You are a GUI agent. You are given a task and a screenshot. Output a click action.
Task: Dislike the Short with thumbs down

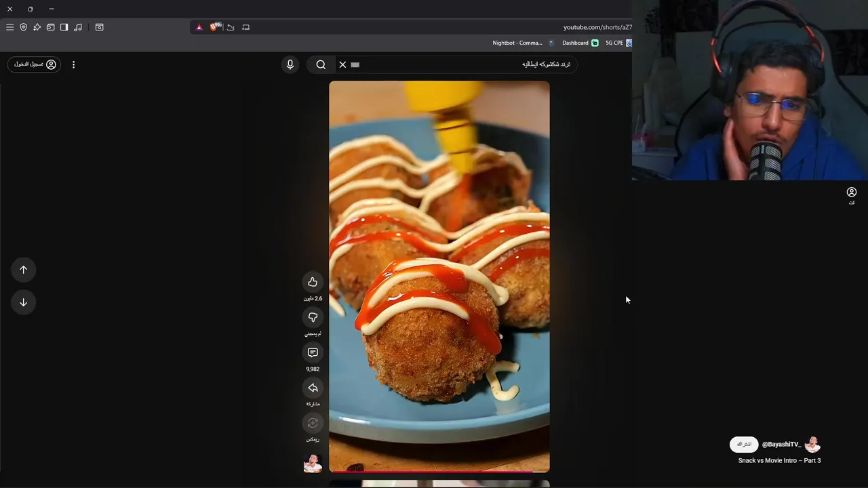coord(313,317)
